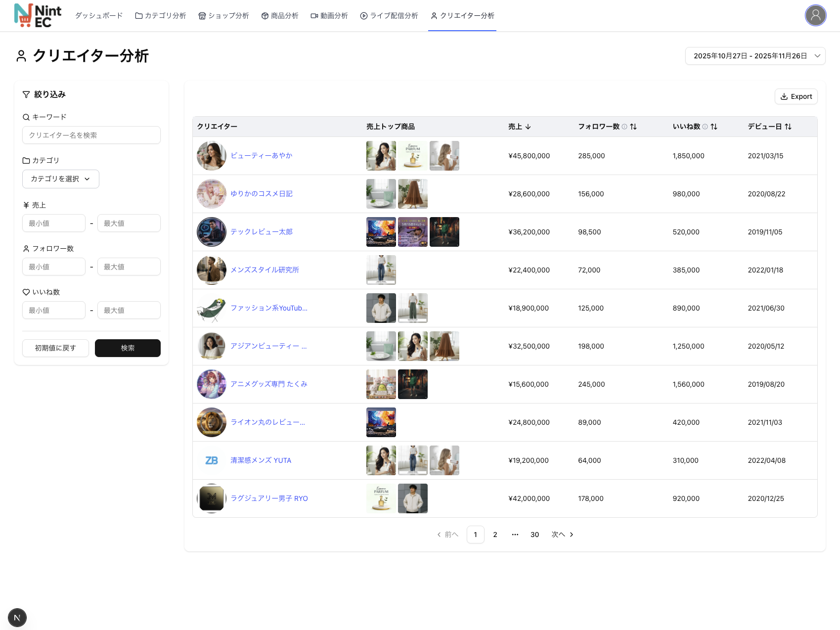Click the perfume thumbnail in ラグジュアリー男子 RYO row
This screenshot has width=840, height=630.
pyautogui.click(x=381, y=498)
